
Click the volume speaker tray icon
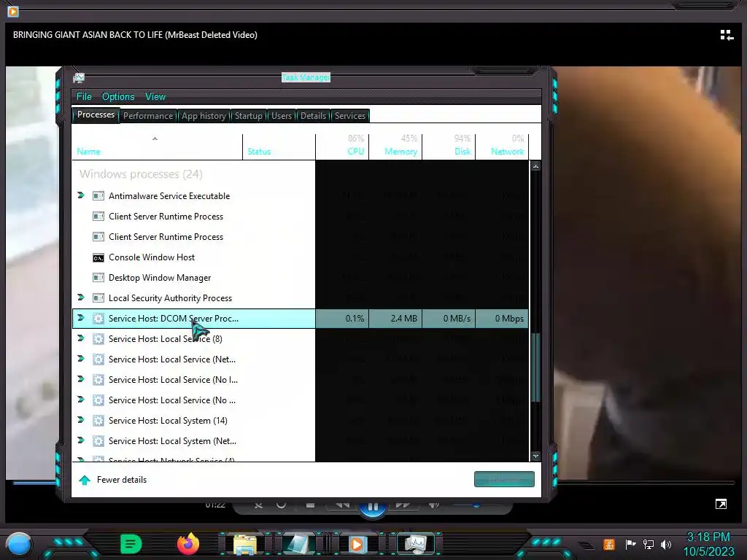[666, 544]
